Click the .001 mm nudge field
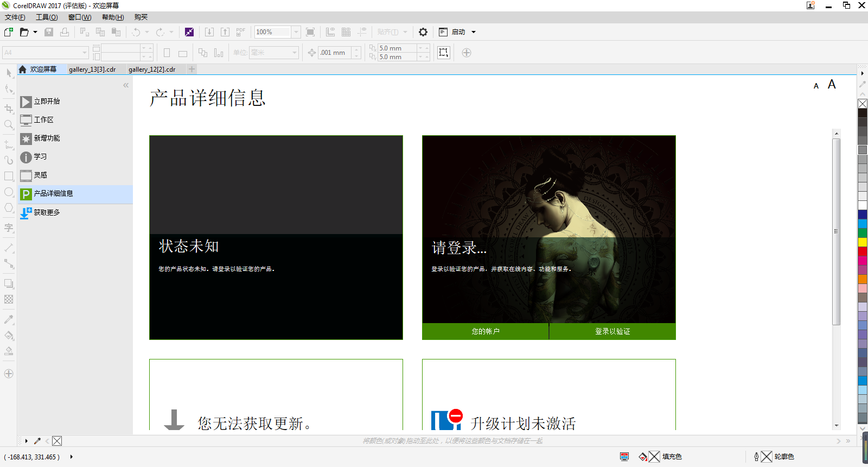Image resolution: width=868 pixels, height=467 pixels. [x=335, y=53]
